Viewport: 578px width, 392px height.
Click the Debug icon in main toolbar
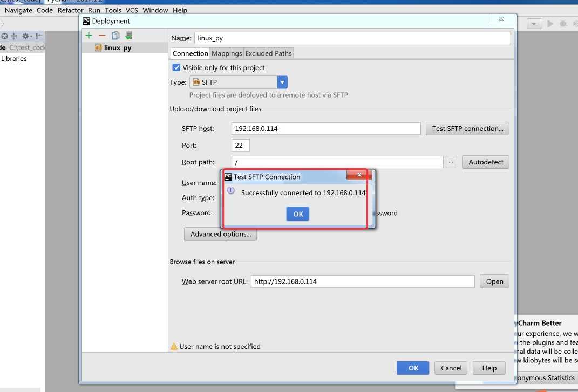pos(563,24)
